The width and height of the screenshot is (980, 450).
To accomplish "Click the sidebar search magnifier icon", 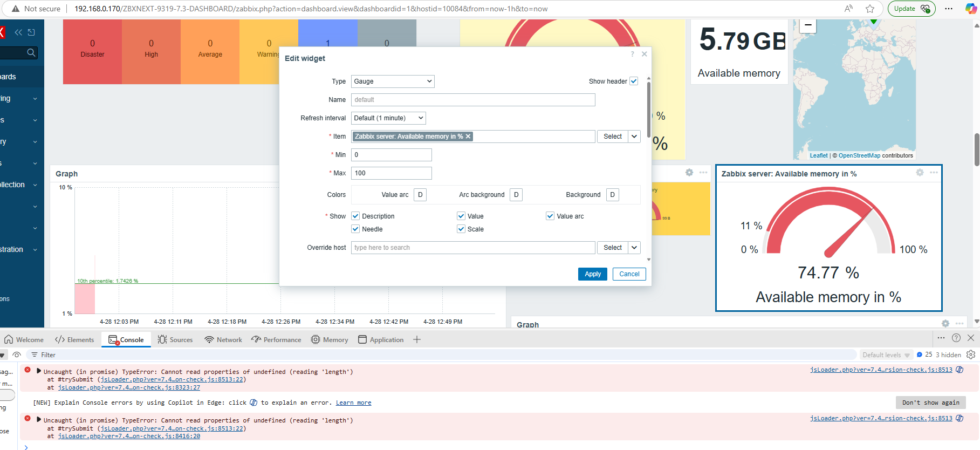I will (x=31, y=52).
